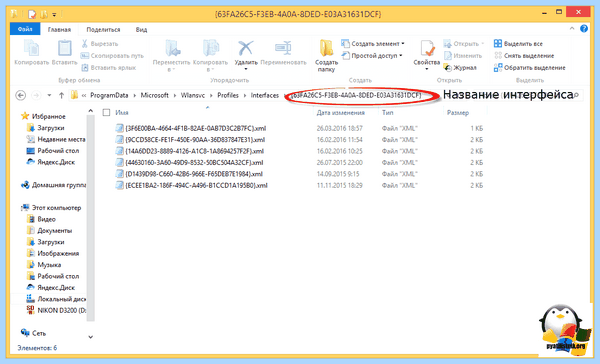Open Документы in the sidebar

pos(49,231)
